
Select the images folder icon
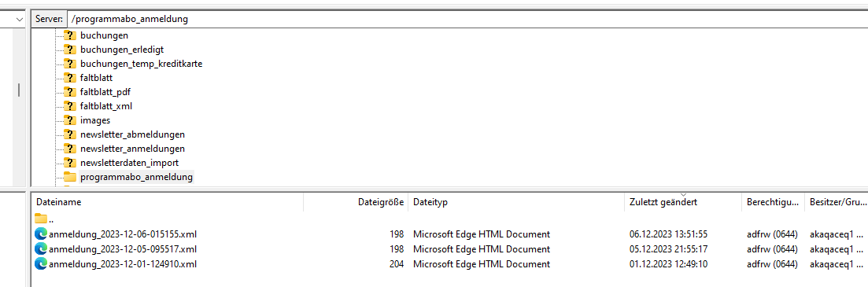(x=70, y=120)
